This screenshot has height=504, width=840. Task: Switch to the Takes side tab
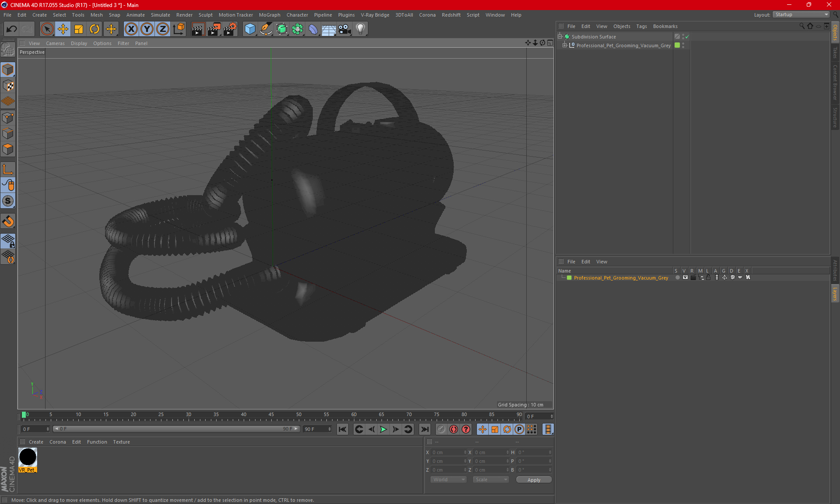pos(835,52)
